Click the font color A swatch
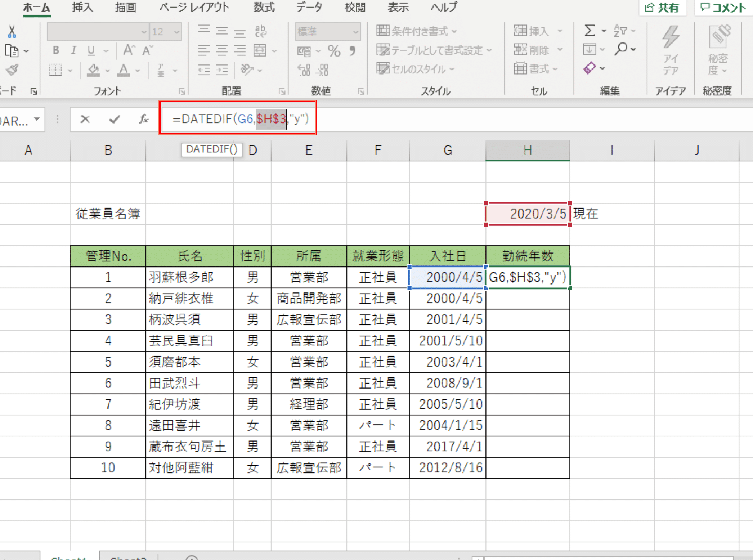 tap(124, 70)
